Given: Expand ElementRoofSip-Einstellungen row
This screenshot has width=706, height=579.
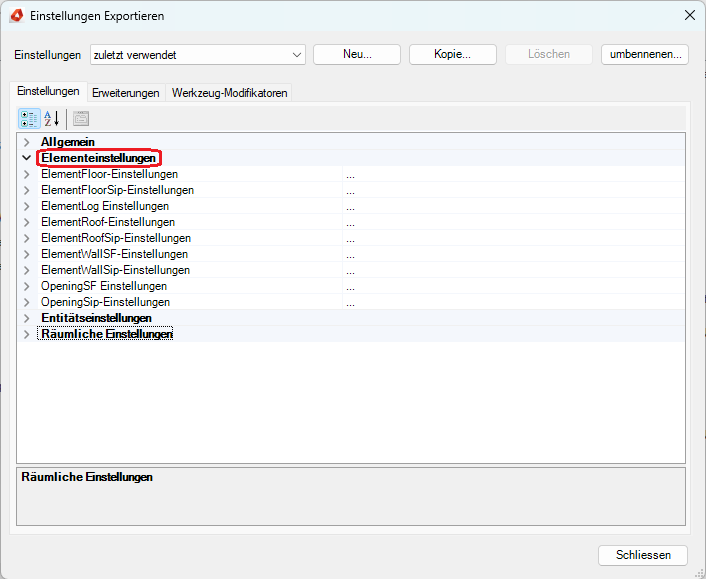Looking at the screenshot, I should [27, 238].
